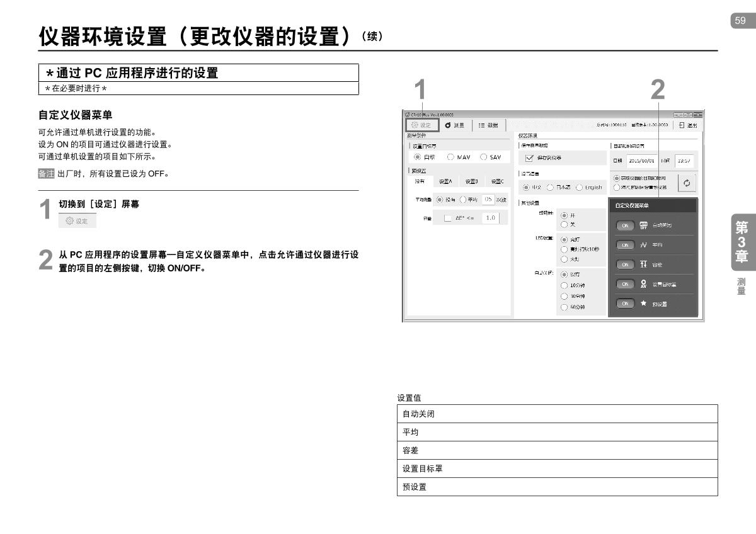756x534 pixels.
Task: Toggle the ON switch for 自动关闭
Action: pos(624,225)
